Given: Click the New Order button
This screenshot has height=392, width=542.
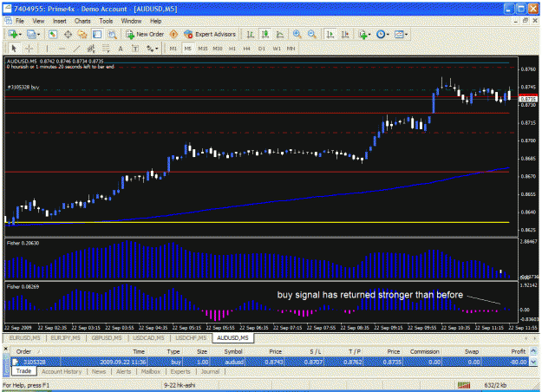Looking at the screenshot, I should click(145, 34).
